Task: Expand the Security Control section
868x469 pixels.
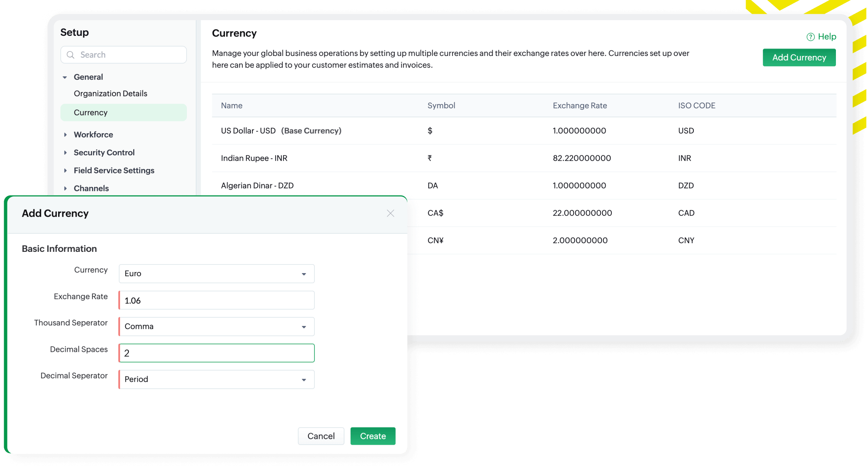Action: (65, 153)
